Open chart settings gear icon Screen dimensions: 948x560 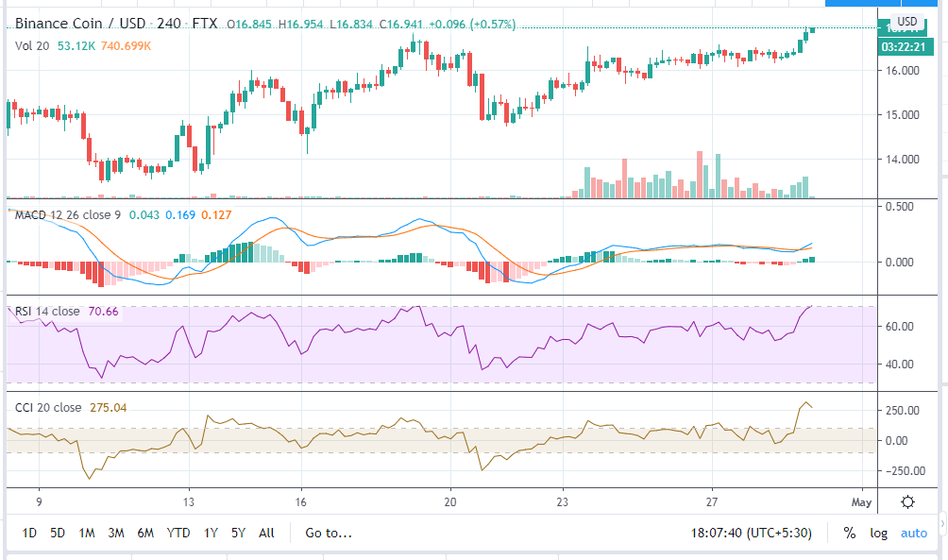click(x=907, y=502)
